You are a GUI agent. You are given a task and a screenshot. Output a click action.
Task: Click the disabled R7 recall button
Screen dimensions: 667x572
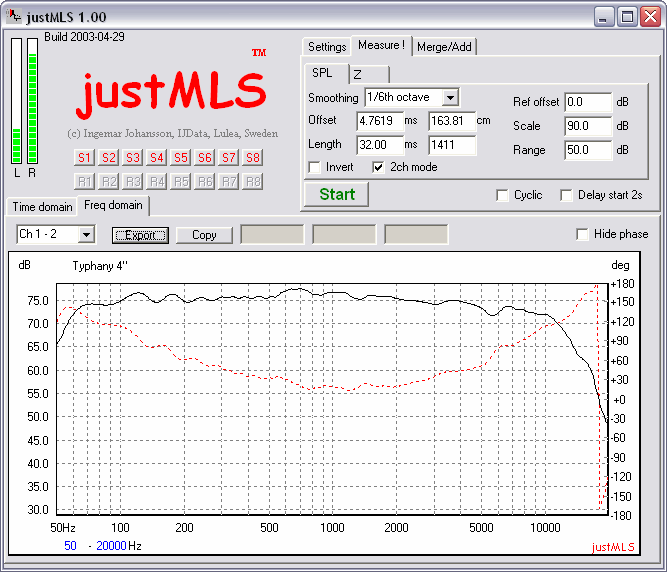click(228, 182)
